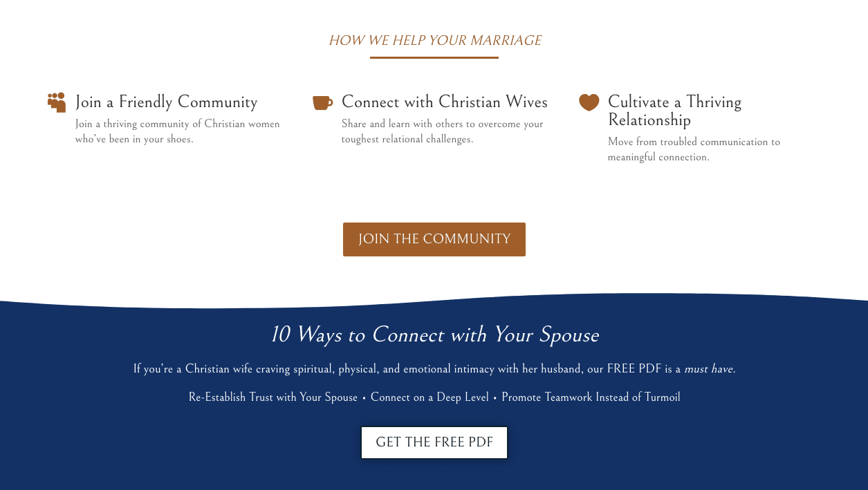The width and height of the screenshot is (868, 490).
Task: Click Promote Teamwork Instead of Turmoil text
Action: [x=591, y=397]
